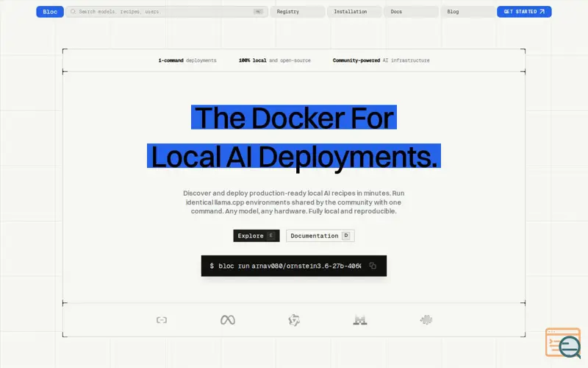Click the keyboard shortcut badge in search bar
588x368 pixels.
[259, 12]
